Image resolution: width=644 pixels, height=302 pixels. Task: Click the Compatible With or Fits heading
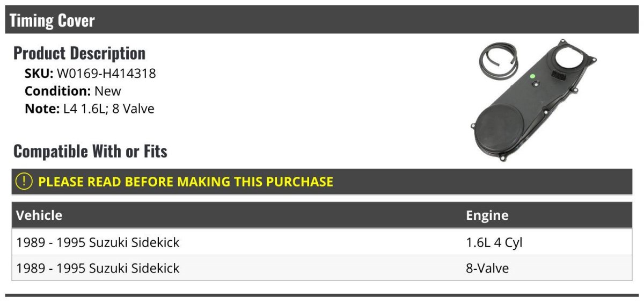[x=90, y=152]
